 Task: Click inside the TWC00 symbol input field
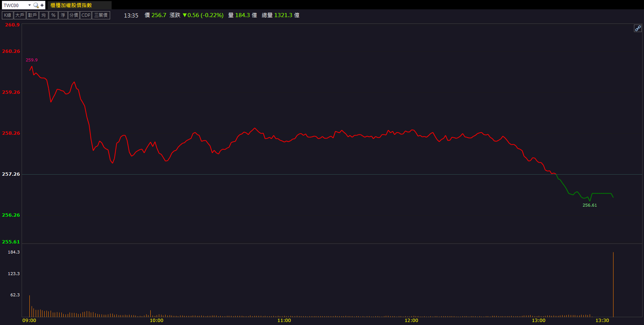coord(15,5)
